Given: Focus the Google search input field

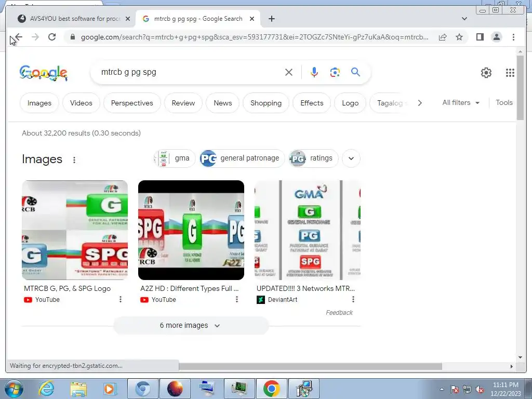Looking at the screenshot, I should pos(190,72).
